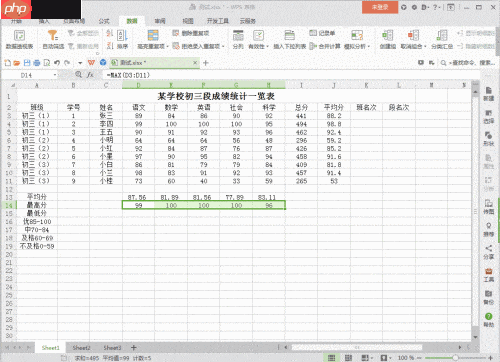
Task: Click the 未登录 login button
Action: click(x=380, y=7)
